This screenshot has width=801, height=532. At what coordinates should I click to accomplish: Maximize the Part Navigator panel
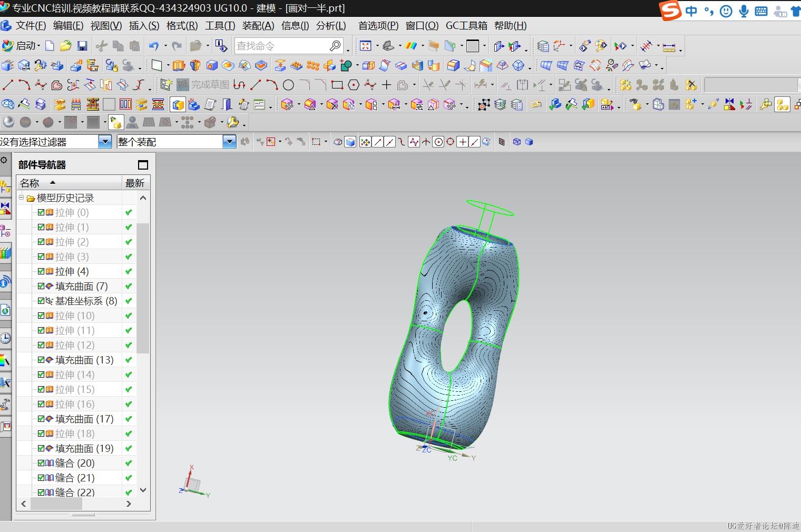143,165
